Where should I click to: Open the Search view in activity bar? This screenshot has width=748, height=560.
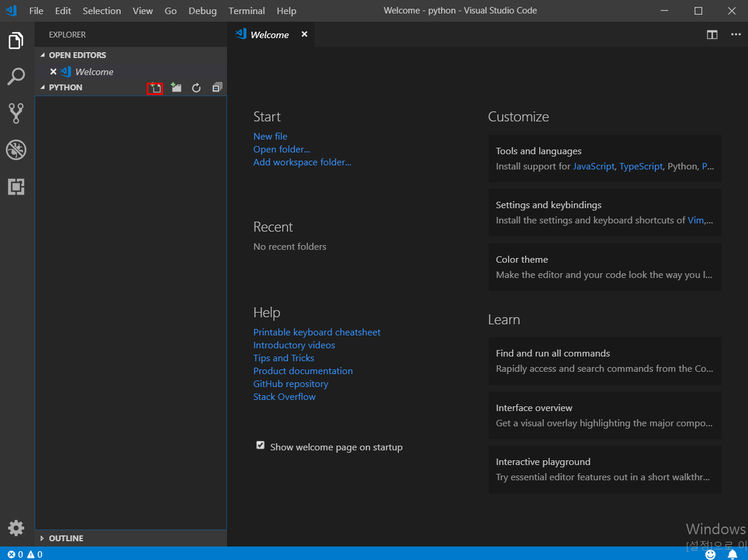pyautogui.click(x=16, y=76)
